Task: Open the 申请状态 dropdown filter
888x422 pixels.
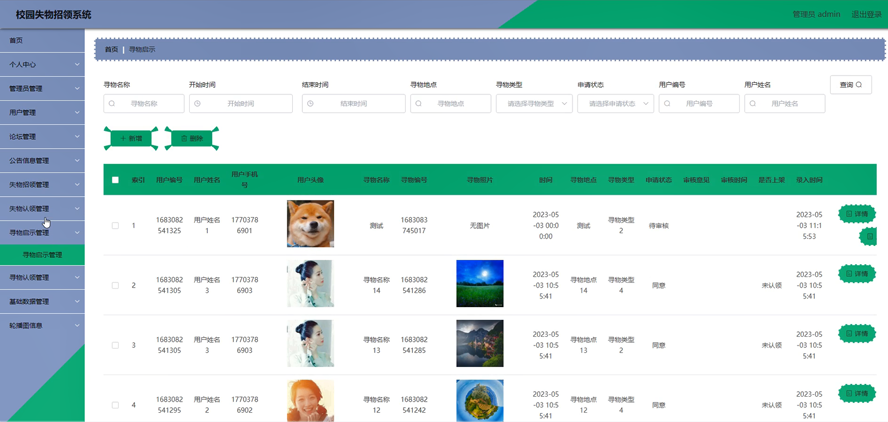Action: coord(616,104)
